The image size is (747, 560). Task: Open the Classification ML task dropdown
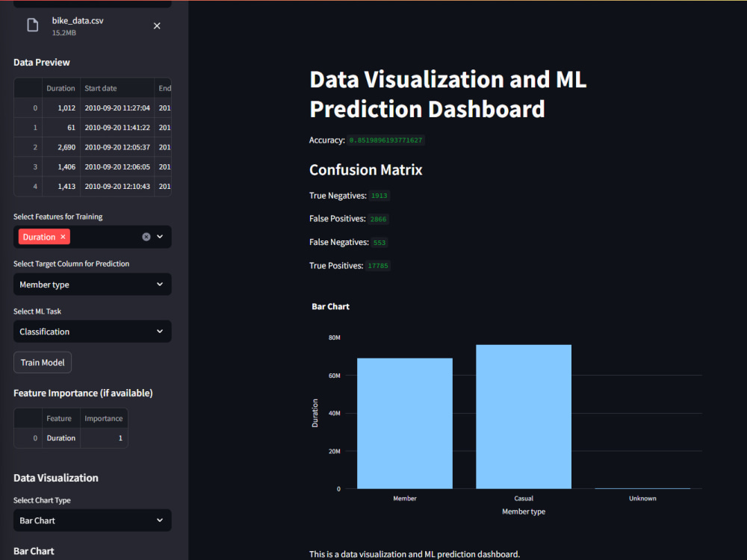93,332
